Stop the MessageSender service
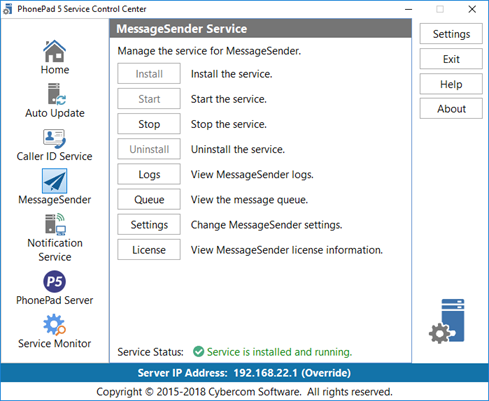This screenshot has width=489, height=401. pos(149,124)
